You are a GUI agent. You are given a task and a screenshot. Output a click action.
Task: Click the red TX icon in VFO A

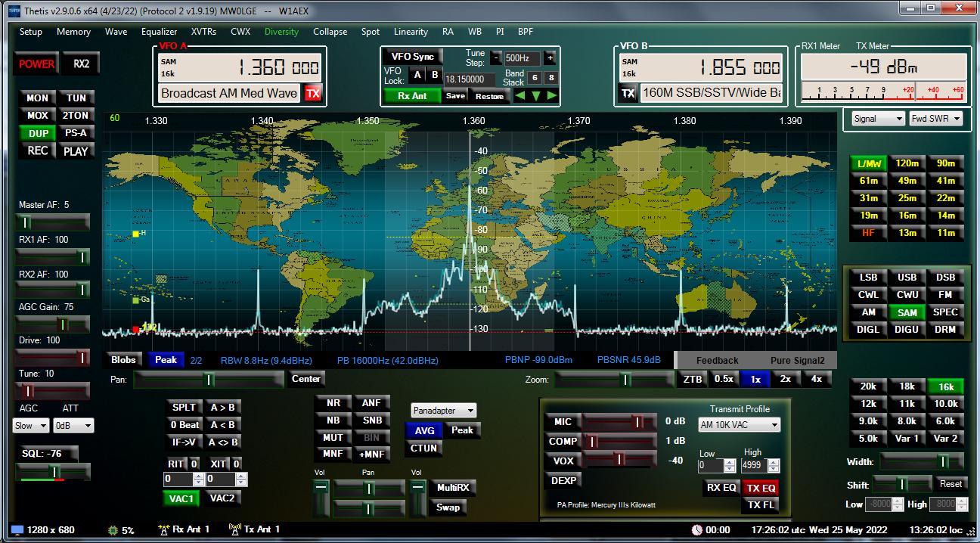tap(312, 94)
